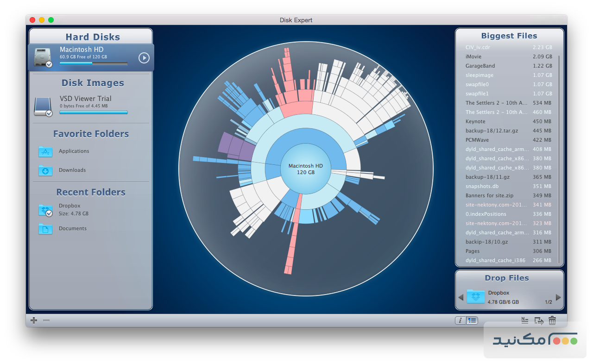Start scanning Macintosh HD with the play button
The image size is (593, 364).
pyautogui.click(x=143, y=57)
